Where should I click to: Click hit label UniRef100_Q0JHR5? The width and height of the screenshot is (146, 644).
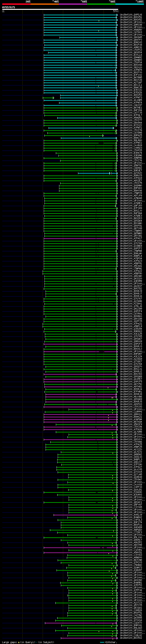[x=131, y=100]
